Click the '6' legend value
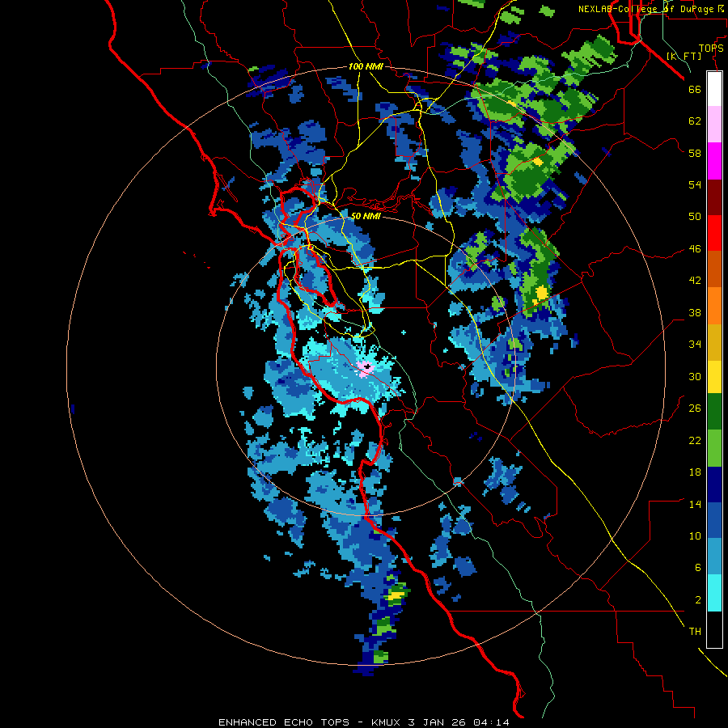Viewport: 728px width, 728px height. [x=698, y=568]
